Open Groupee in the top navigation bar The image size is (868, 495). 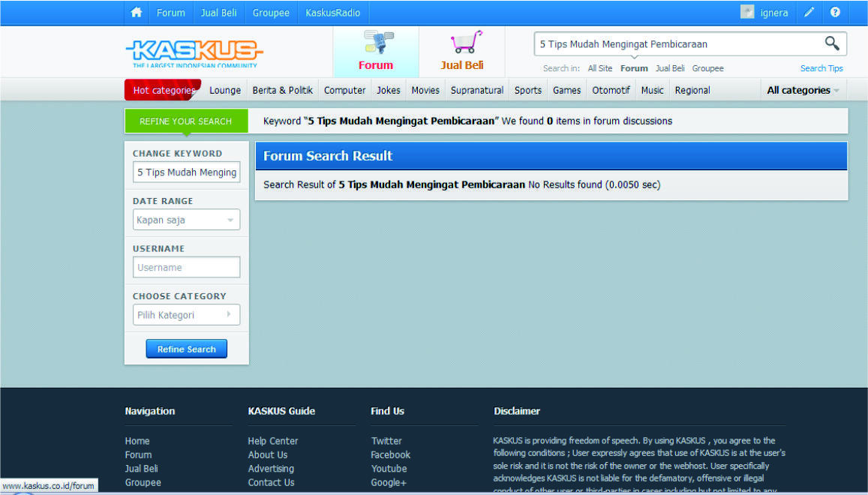coord(271,13)
